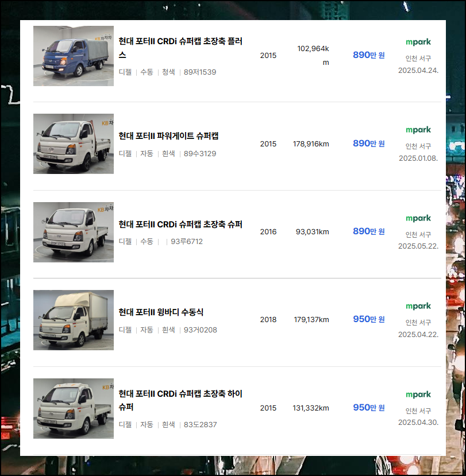Viewport: 466px width, 476px height.
Task: Click the mpark logo dated 2025.04.30.
Action: click(418, 394)
